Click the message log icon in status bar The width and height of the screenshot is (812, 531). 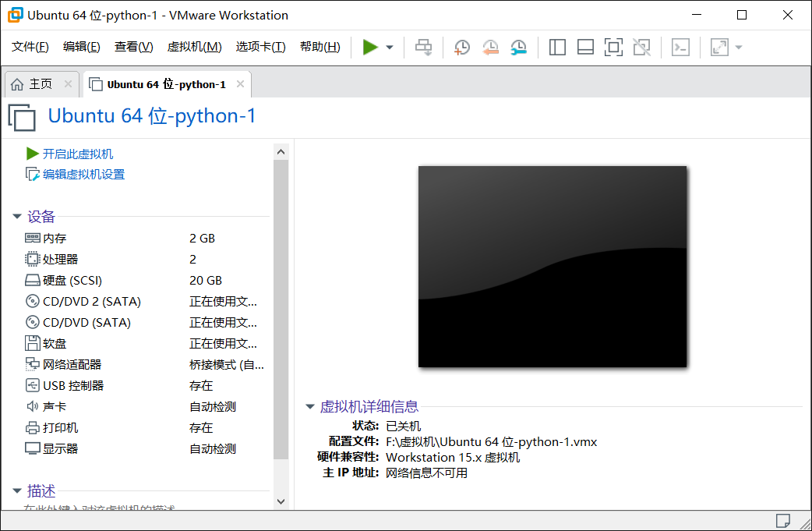pos(782,520)
